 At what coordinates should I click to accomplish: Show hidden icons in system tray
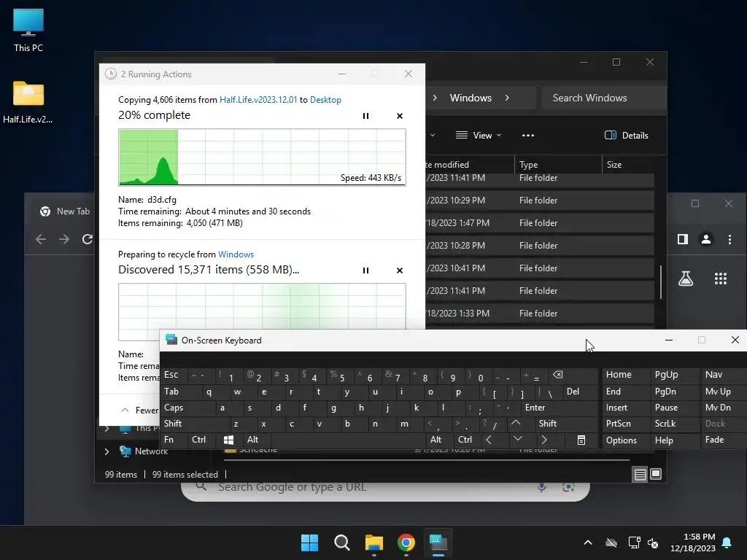[588, 542]
